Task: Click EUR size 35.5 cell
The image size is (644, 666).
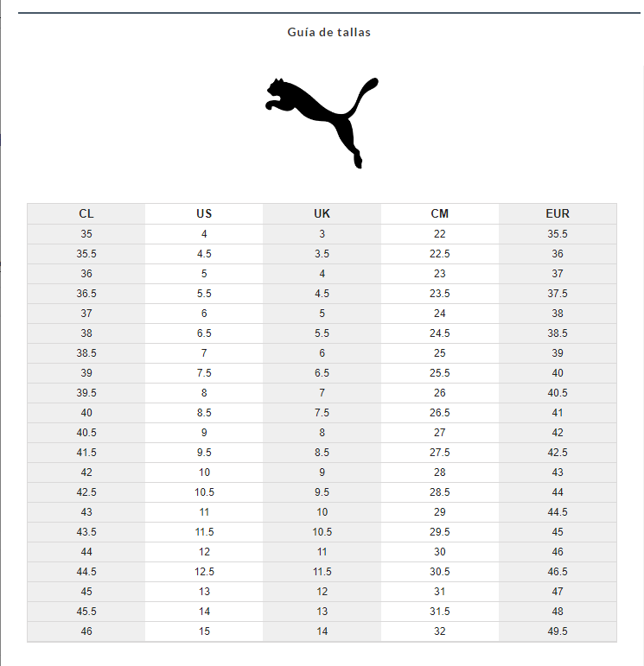Action: [558, 234]
